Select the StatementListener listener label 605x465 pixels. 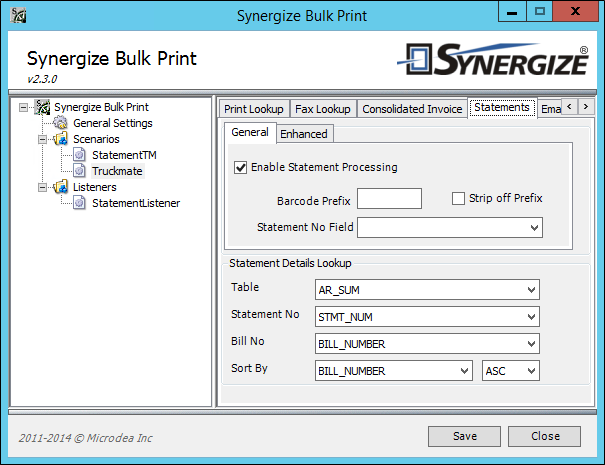coord(136,203)
